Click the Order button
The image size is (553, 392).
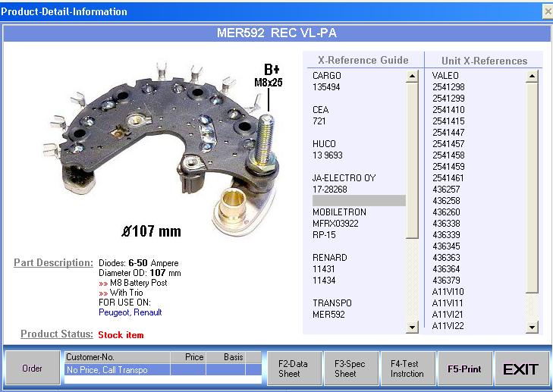coord(32,368)
